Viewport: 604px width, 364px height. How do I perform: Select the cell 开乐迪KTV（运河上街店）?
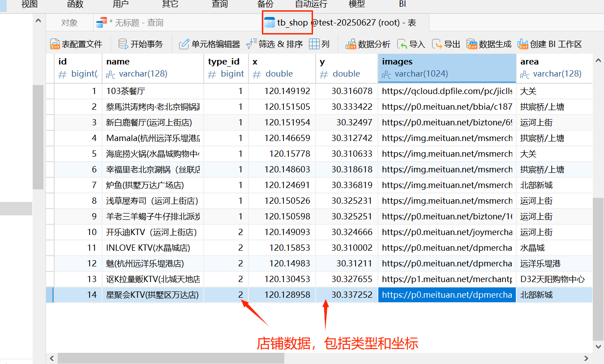(x=153, y=232)
